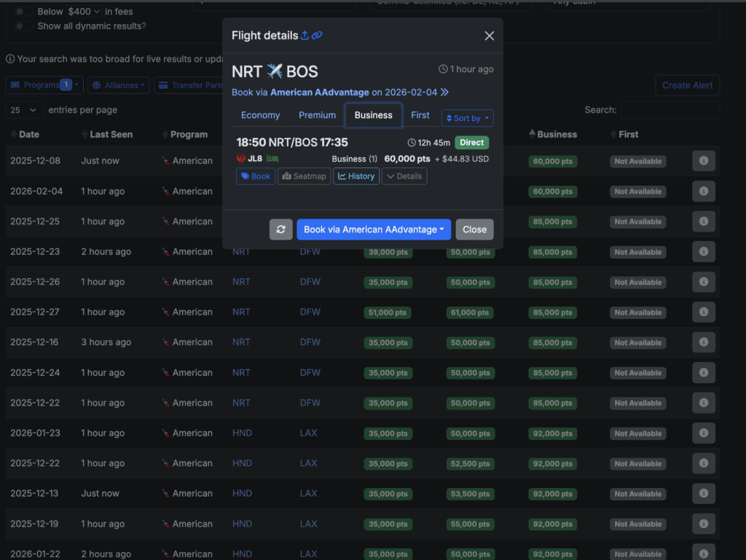The width and height of the screenshot is (746, 560).
Task: Create a new alert
Action: [x=687, y=84]
